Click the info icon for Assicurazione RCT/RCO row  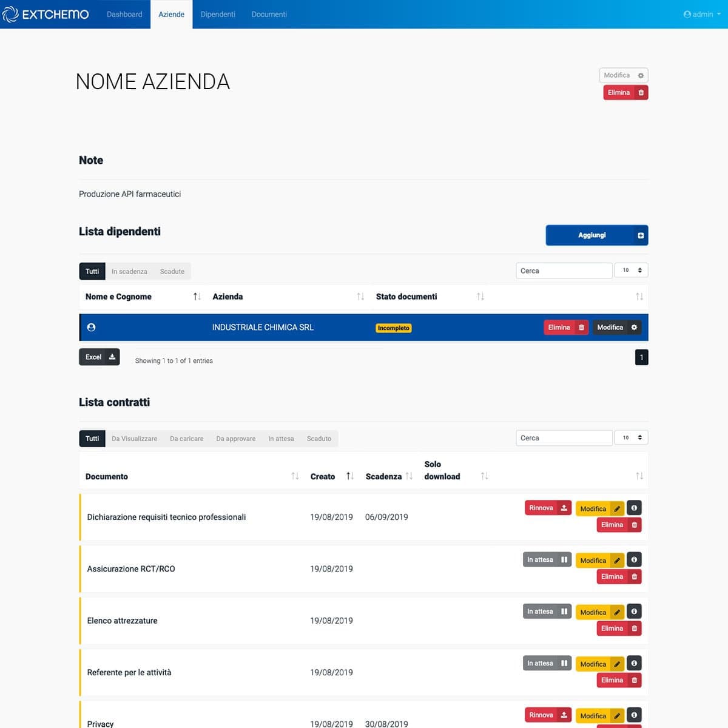(634, 560)
